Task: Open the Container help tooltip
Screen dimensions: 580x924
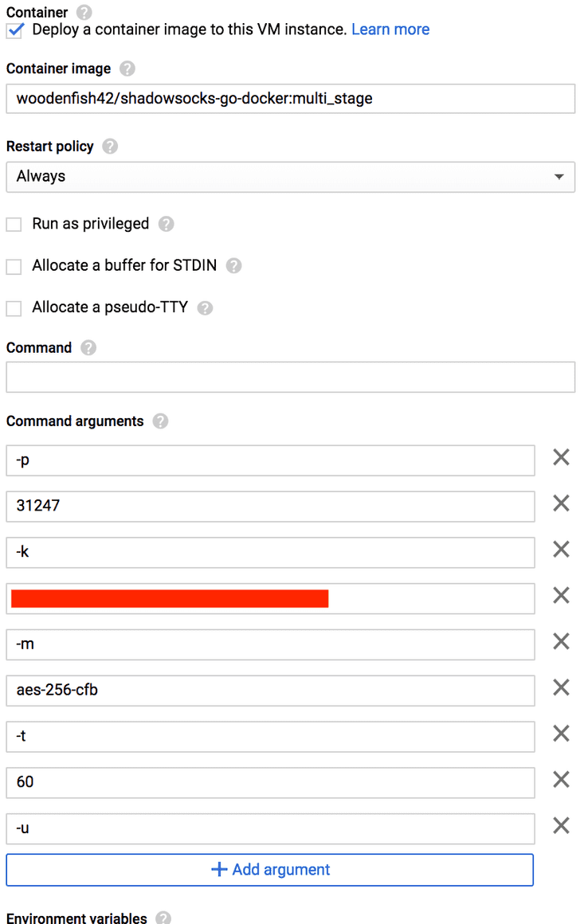Action: pos(83,12)
